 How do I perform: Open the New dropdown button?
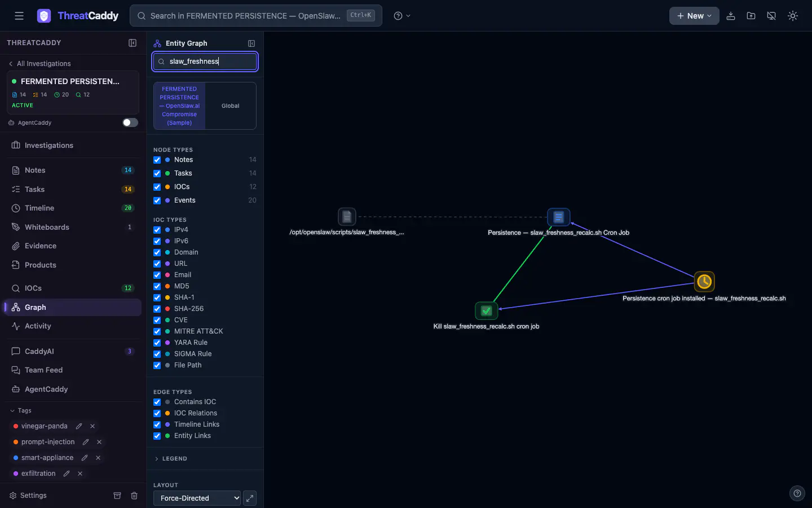[x=694, y=16]
